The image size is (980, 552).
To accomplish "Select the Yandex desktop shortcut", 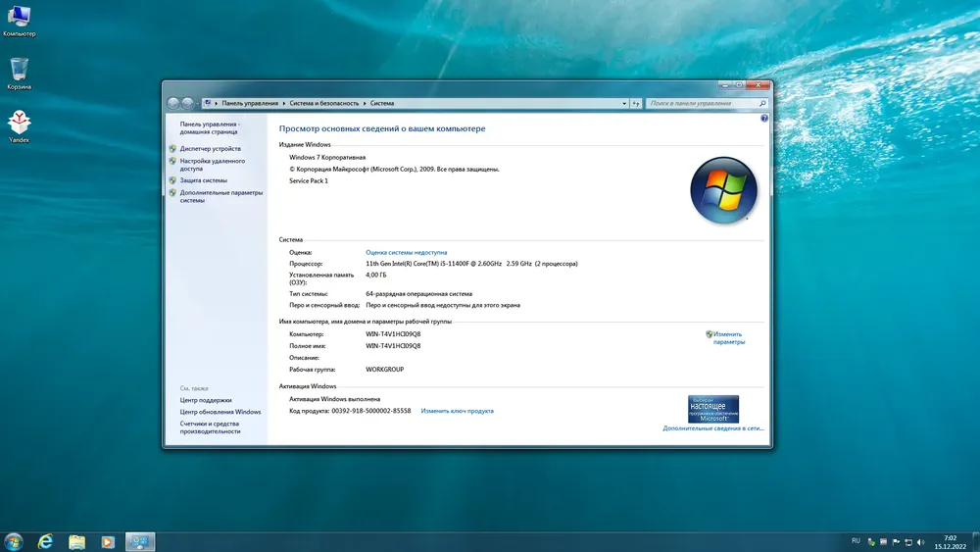I will tap(19, 126).
